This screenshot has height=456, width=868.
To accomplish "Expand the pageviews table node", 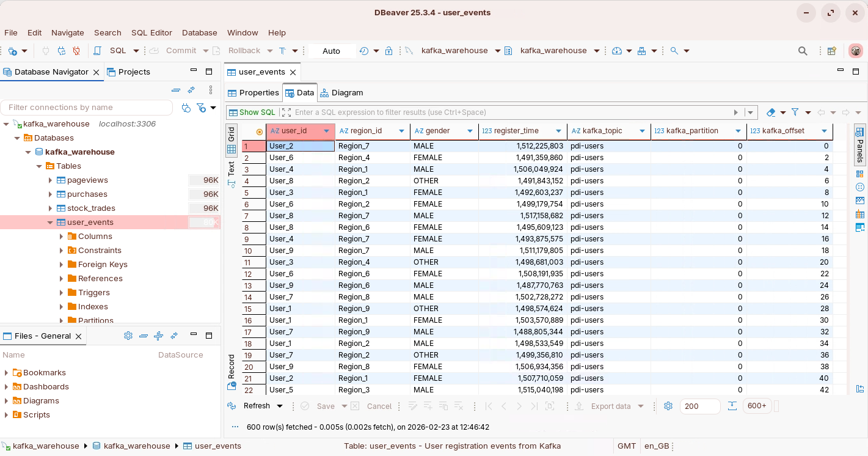I will pyautogui.click(x=51, y=180).
